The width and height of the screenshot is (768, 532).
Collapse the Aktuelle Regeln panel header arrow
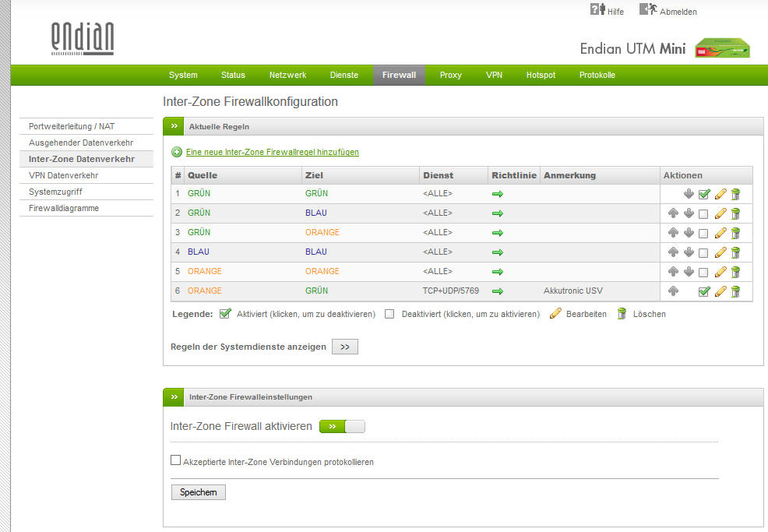pyautogui.click(x=174, y=126)
